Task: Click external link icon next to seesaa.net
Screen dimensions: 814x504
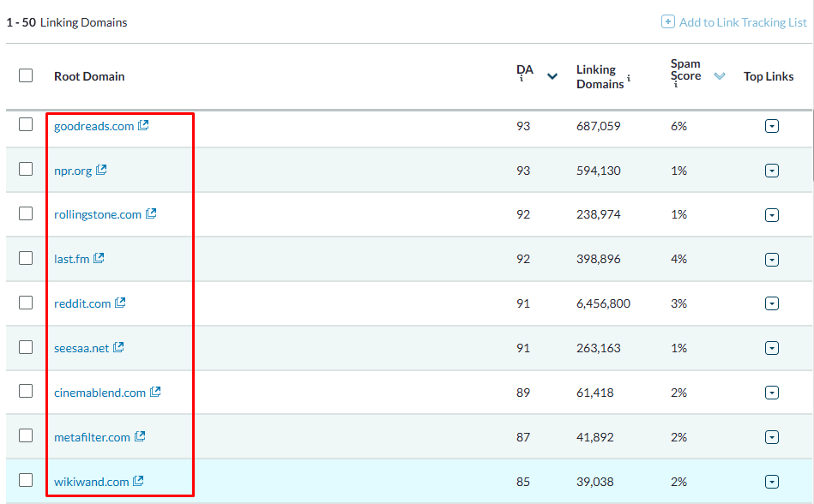Action: pyautogui.click(x=118, y=347)
